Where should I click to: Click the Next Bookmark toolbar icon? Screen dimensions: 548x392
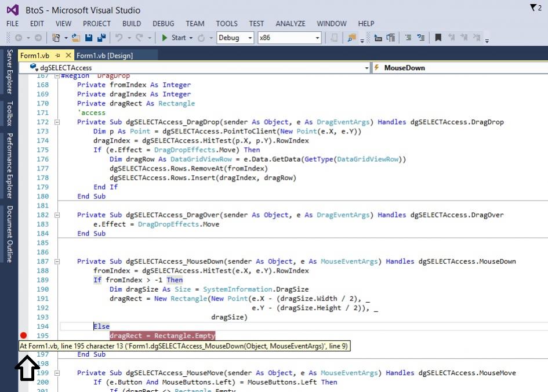[464, 38]
